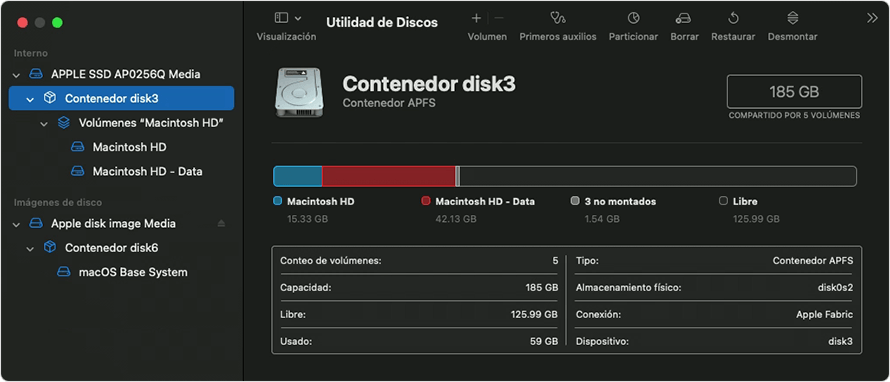This screenshot has height=382, width=890.
Task: Collapse Volúmenes "Macintosh HD" group chevron
Action: coord(44,123)
